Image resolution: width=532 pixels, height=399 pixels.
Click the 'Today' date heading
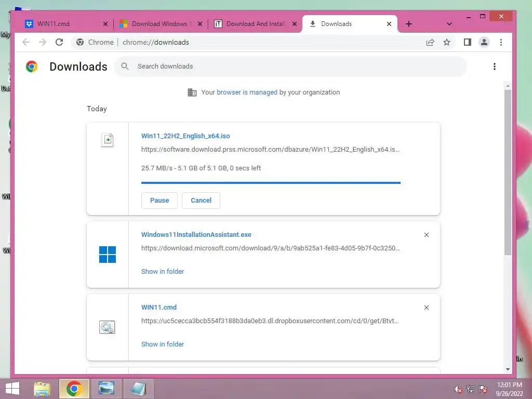[97, 109]
